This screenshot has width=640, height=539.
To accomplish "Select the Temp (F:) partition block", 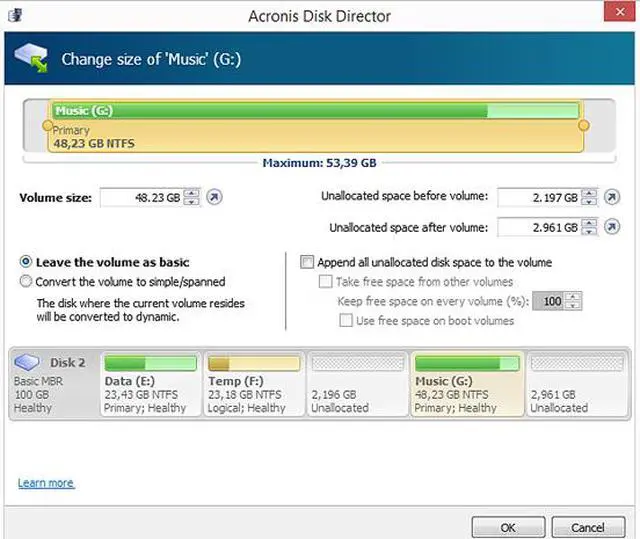I will pyautogui.click(x=253, y=383).
